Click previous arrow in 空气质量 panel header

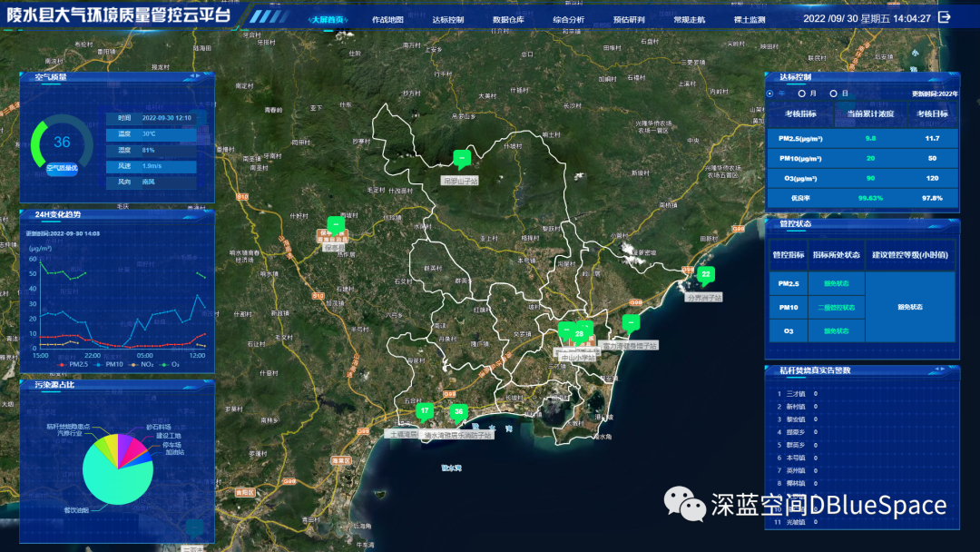pyautogui.click(x=191, y=76)
